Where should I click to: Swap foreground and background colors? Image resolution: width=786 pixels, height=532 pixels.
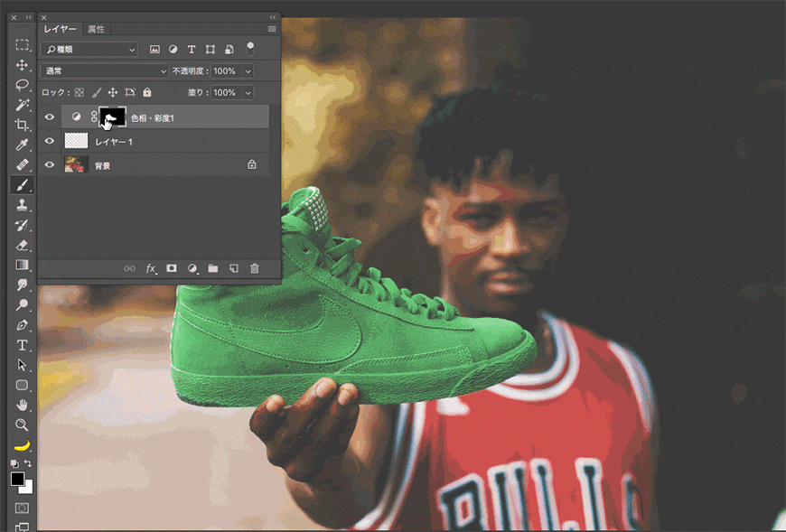(28, 463)
